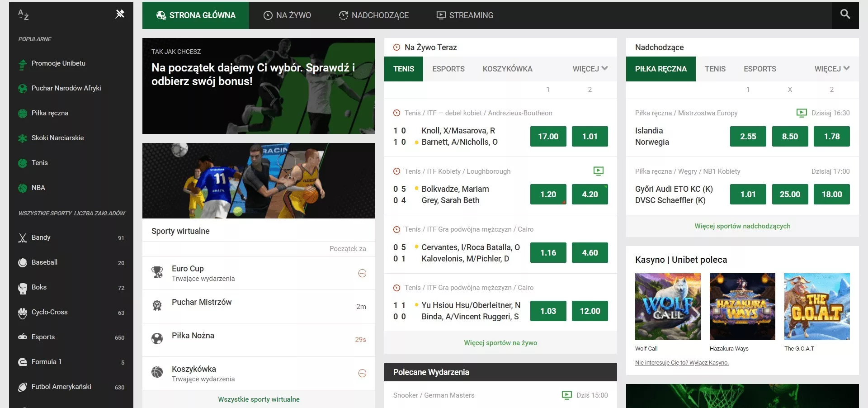Expand the Euro Cup virtual sports row
Image resolution: width=868 pixels, height=408 pixels.
tap(362, 273)
